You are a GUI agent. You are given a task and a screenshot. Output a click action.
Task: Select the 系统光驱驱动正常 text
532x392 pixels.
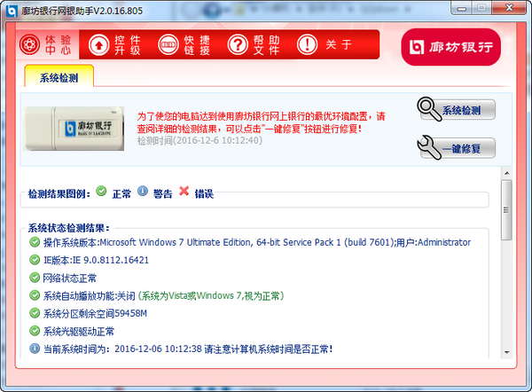(79, 331)
